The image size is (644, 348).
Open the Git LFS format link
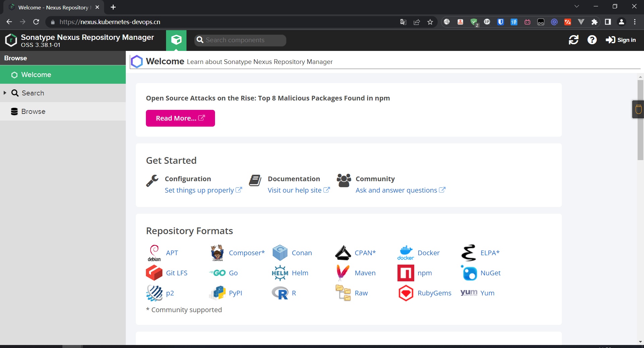pyautogui.click(x=177, y=273)
